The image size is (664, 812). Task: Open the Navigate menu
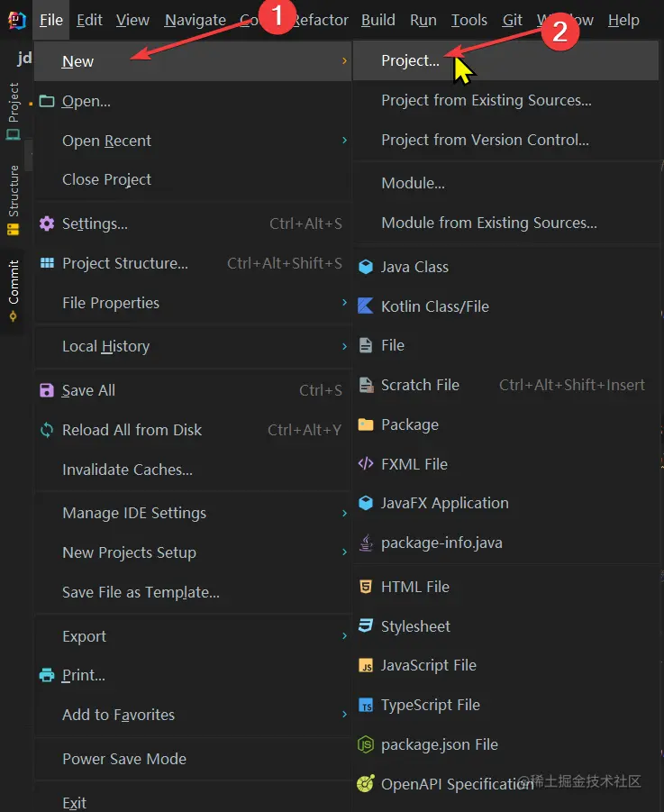pyautogui.click(x=196, y=20)
